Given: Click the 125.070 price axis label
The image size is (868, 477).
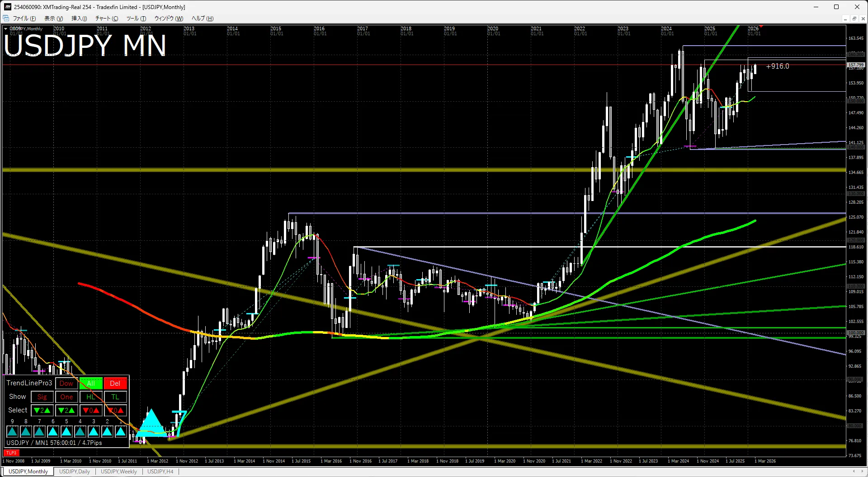Looking at the screenshot, I should click(856, 217).
